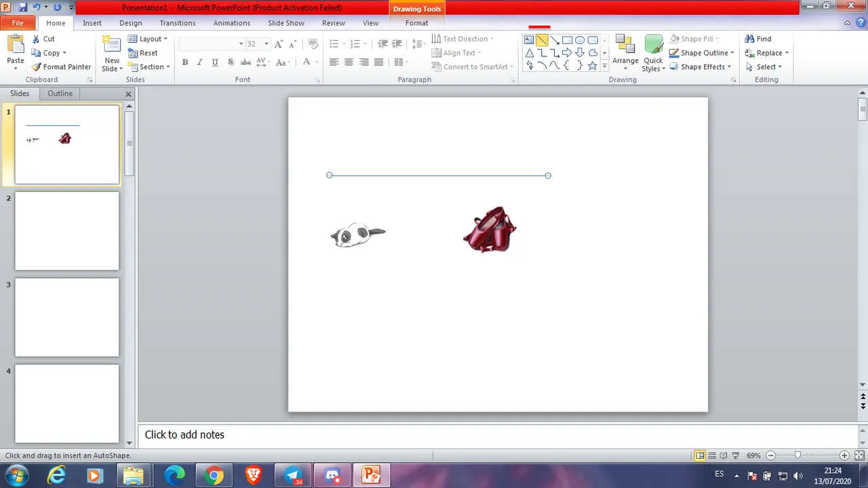Viewport: 868px width, 488px height.
Task: Align text left
Action: tap(334, 62)
